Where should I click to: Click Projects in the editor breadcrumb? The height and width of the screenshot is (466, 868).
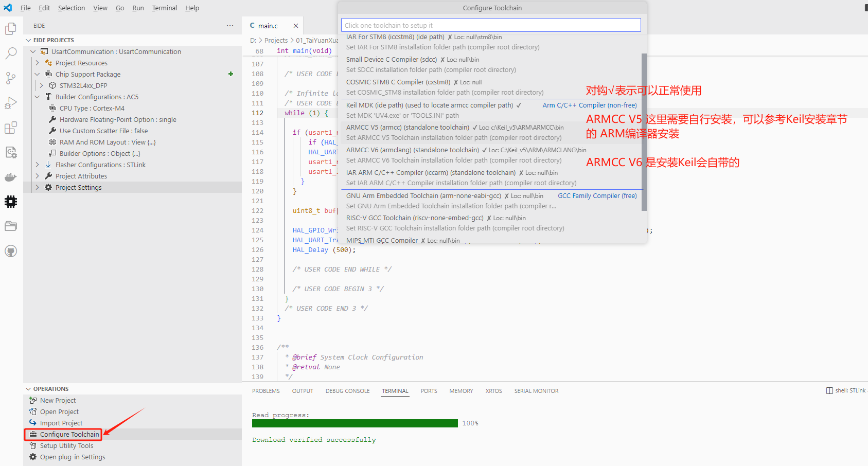click(276, 40)
